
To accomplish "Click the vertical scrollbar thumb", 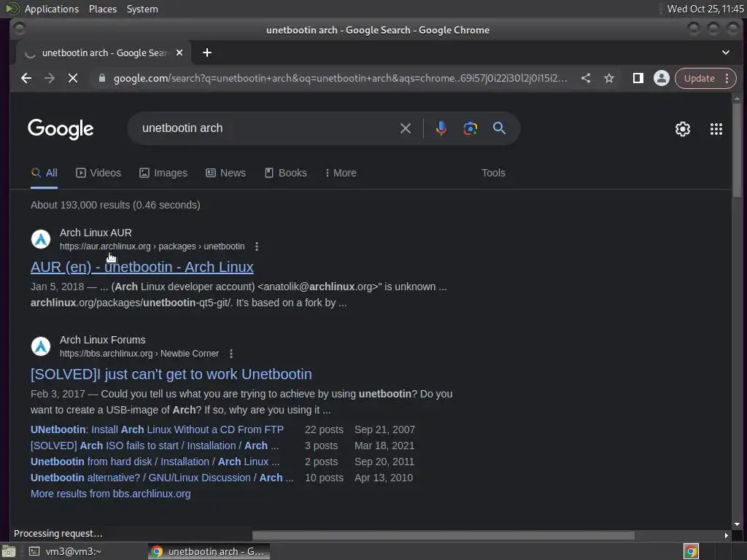I will pos(737,150).
